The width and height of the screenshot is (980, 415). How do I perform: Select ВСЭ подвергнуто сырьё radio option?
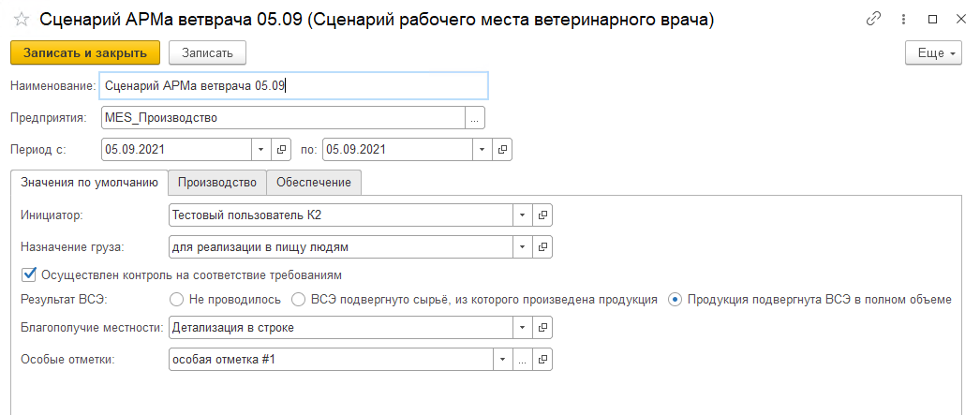(x=299, y=300)
